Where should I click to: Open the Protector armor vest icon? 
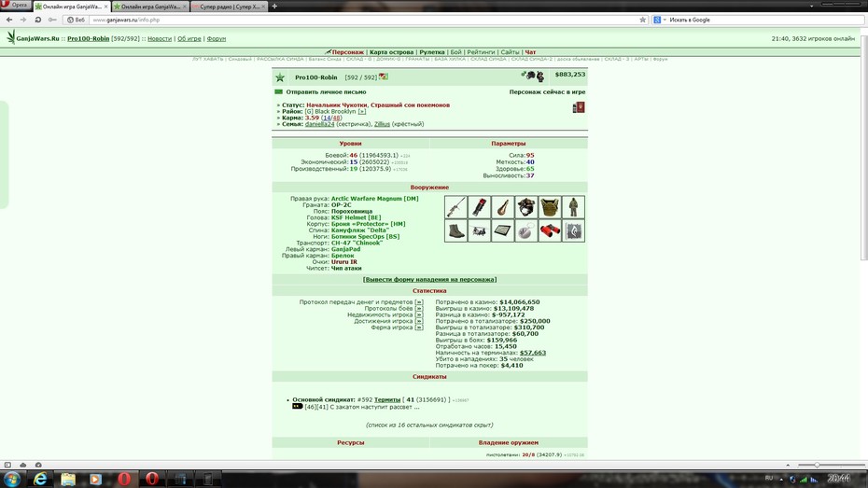click(550, 207)
